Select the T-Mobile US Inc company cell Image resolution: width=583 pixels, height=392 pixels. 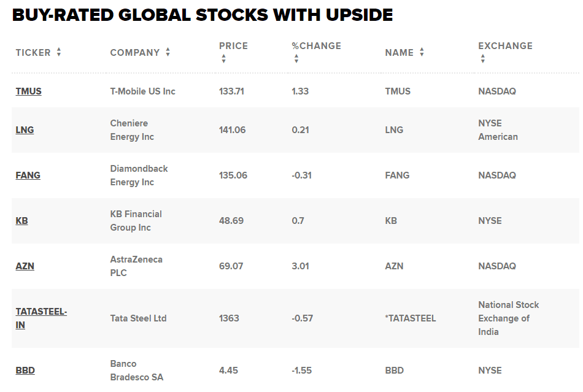point(142,91)
